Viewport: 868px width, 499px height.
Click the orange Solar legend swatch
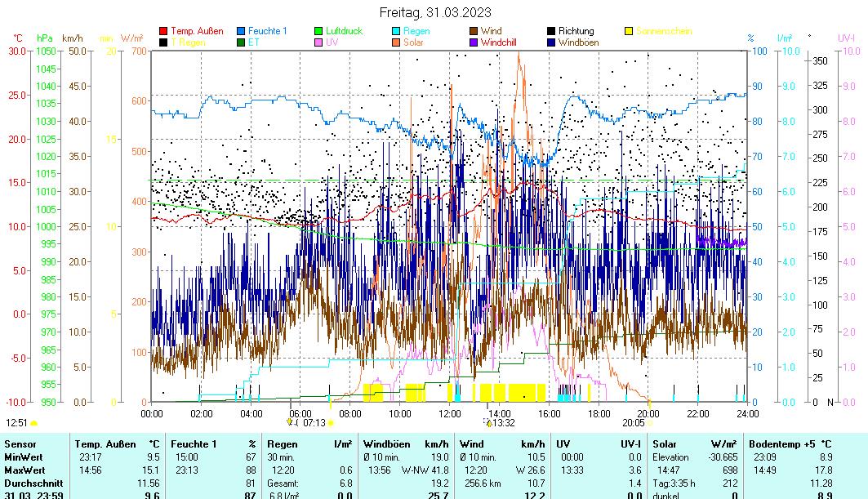coord(396,42)
